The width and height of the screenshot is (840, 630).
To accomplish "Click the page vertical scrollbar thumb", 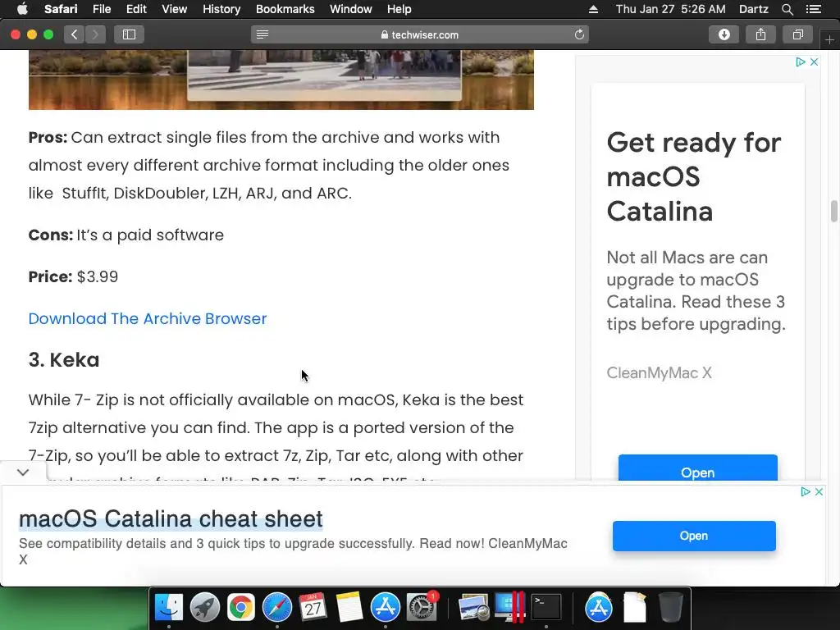I will coord(834,211).
